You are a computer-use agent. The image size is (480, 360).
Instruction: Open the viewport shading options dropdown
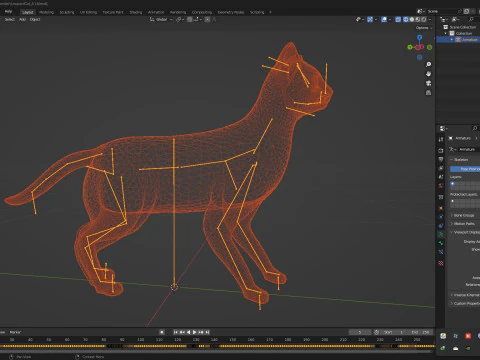pyautogui.click(x=430, y=19)
